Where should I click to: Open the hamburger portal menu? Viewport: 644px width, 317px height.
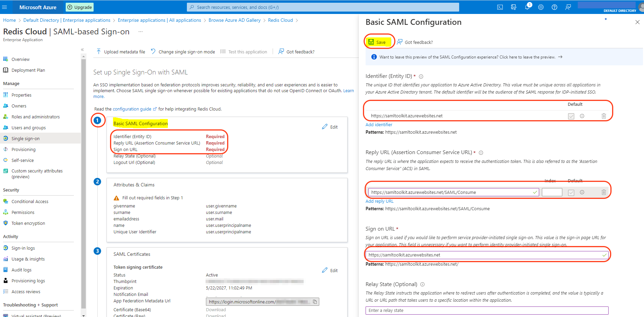pos(4,7)
